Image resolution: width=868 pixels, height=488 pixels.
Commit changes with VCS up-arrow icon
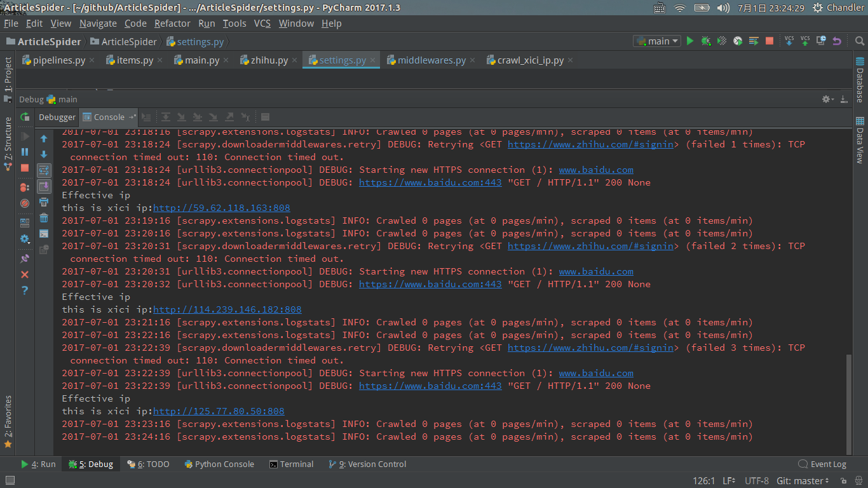tap(805, 41)
